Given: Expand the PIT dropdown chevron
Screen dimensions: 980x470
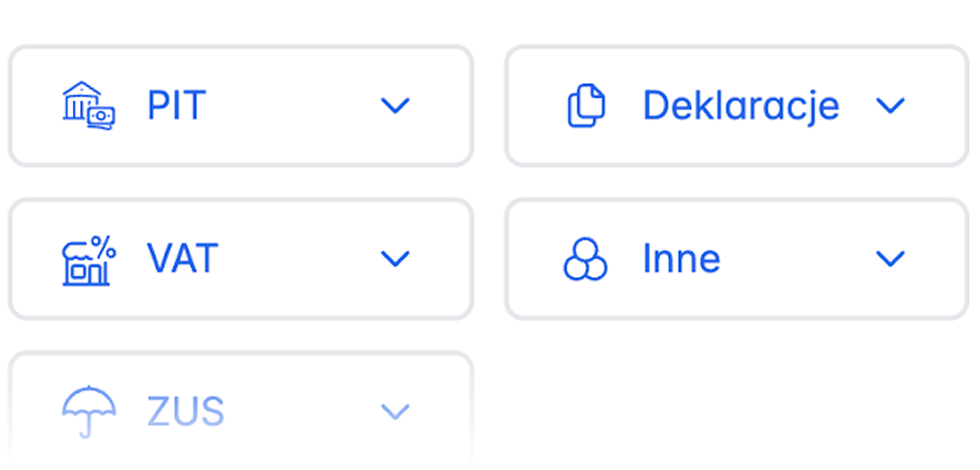Looking at the screenshot, I should (395, 106).
